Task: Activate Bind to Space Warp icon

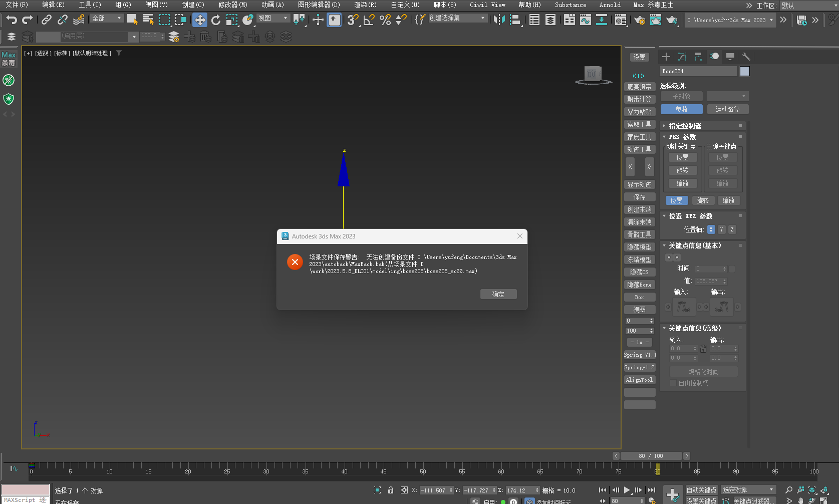Action: click(x=79, y=20)
